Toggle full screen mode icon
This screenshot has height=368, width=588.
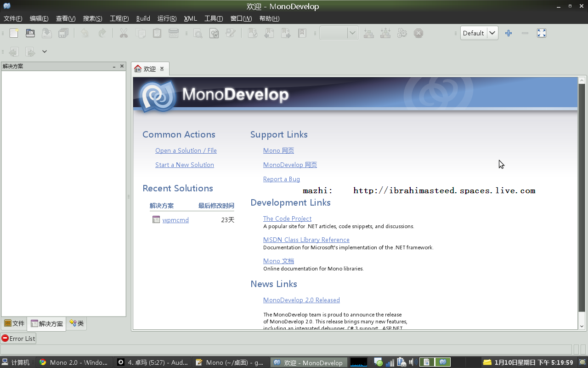coord(542,33)
